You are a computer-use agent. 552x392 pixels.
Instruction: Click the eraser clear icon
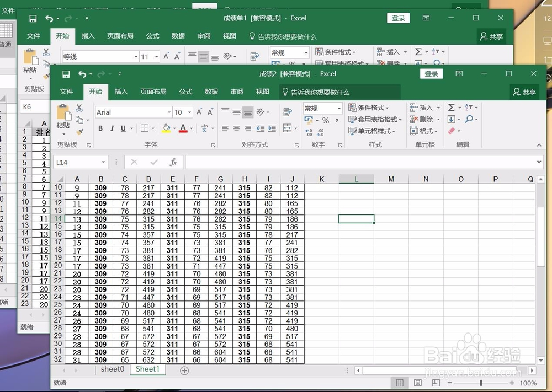452,131
